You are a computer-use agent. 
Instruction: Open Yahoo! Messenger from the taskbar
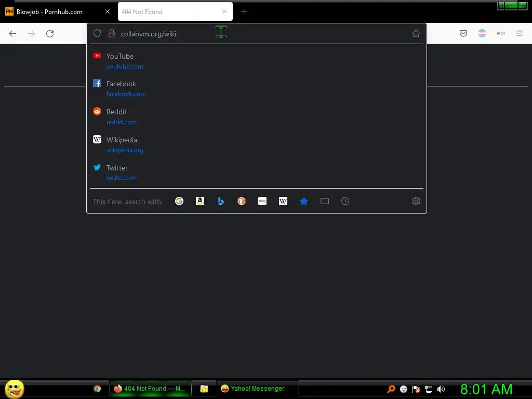coord(257,389)
